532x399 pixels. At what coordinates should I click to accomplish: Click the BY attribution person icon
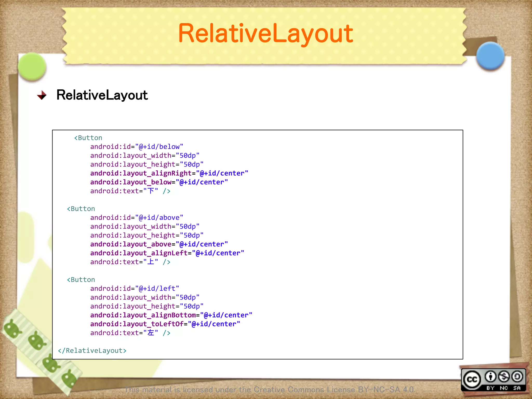[x=490, y=377]
